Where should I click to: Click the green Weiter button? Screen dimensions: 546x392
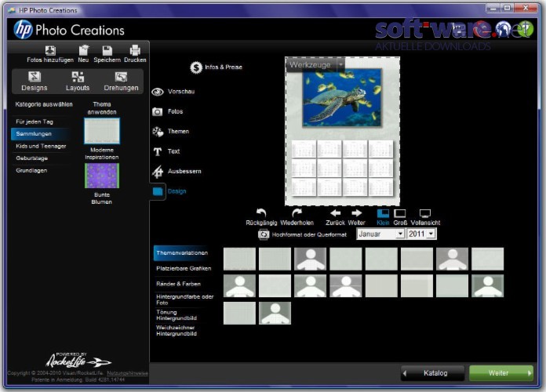501,373
